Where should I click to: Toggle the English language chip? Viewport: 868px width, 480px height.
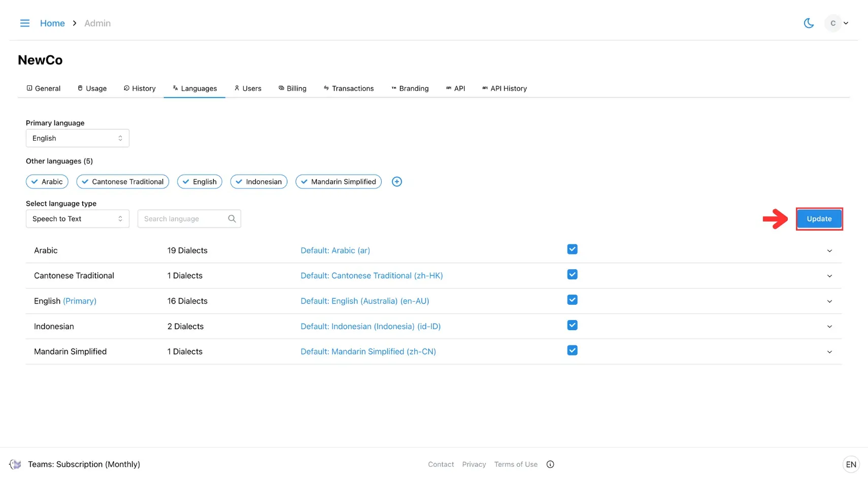pyautogui.click(x=199, y=182)
